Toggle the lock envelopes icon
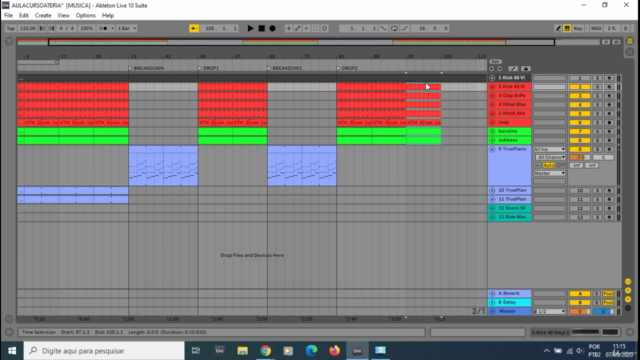The height and width of the screenshot is (360, 640). click(x=526, y=69)
